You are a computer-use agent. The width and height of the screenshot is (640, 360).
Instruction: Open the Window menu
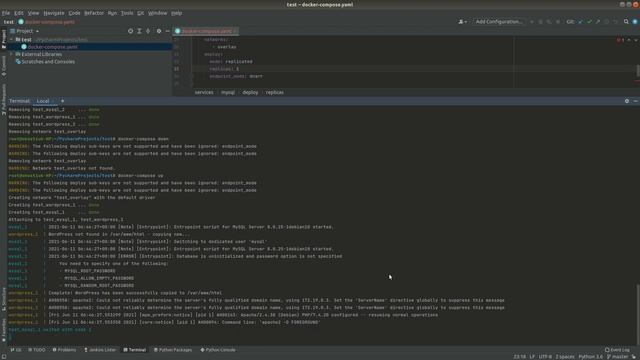pos(158,13)
